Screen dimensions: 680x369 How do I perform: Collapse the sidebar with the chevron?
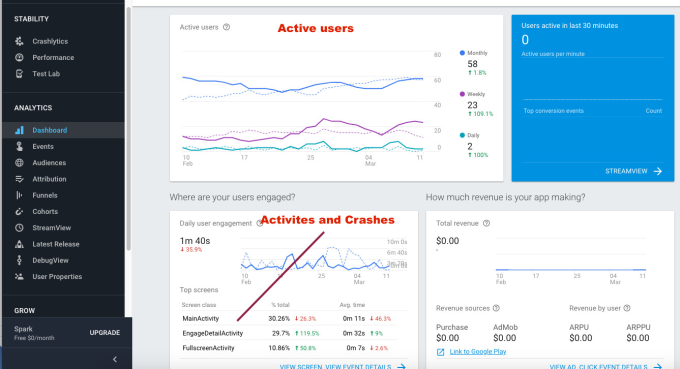click(x=115, y=359)
